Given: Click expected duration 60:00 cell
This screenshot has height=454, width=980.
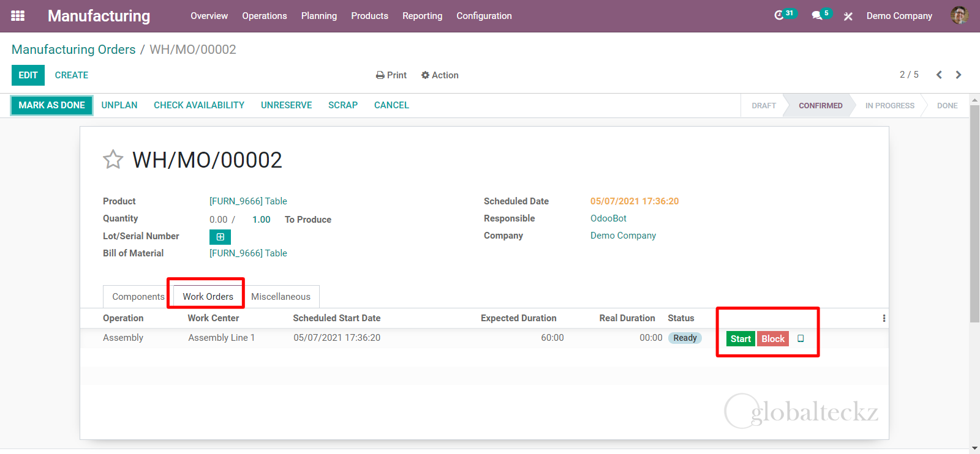Looking at the screenshot, I should pyautogui.click(x=552, y=338).
